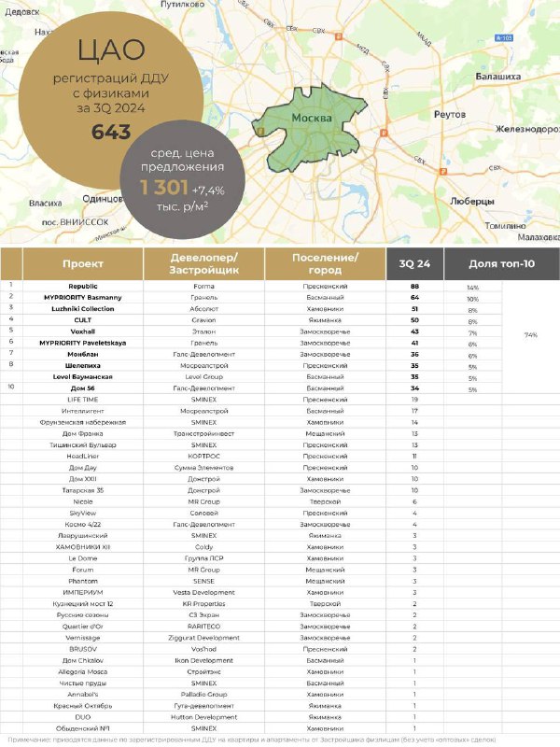This screenshot has width=560, height=747.
Task: Click the Hutton Development developer cell
Action: click(x=203, y=717)
